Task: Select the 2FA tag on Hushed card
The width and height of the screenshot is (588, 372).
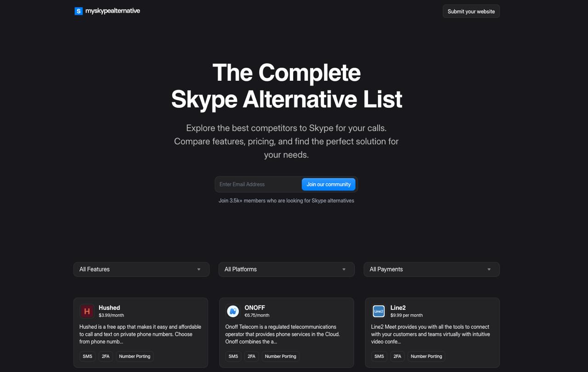Action: click(106, 356)
